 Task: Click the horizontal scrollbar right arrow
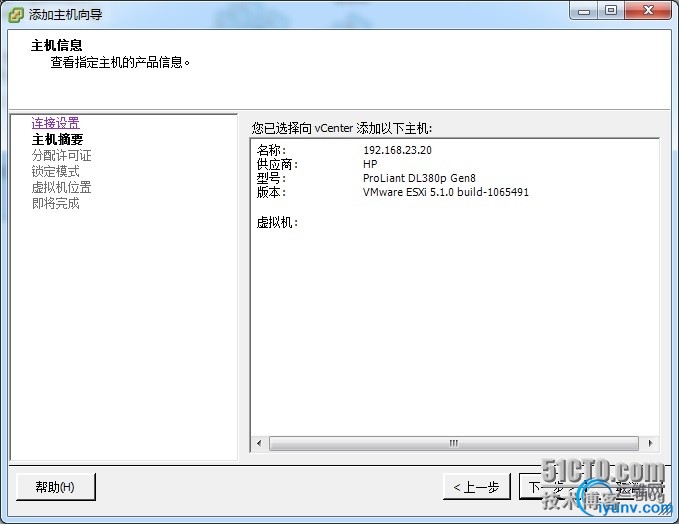point(650,443)
